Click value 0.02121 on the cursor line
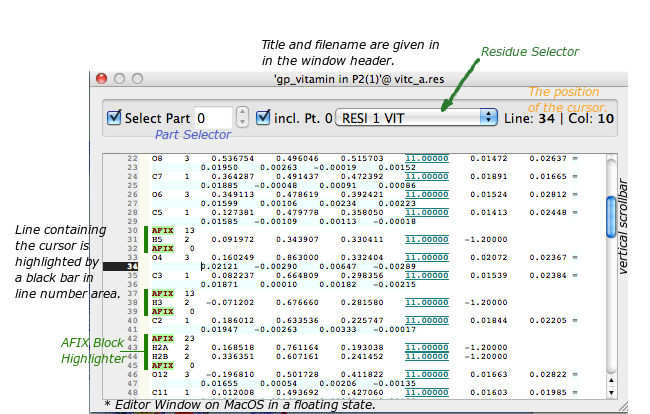Image resolution: width=650 pixels, height=414 pixels. (219, 266)
